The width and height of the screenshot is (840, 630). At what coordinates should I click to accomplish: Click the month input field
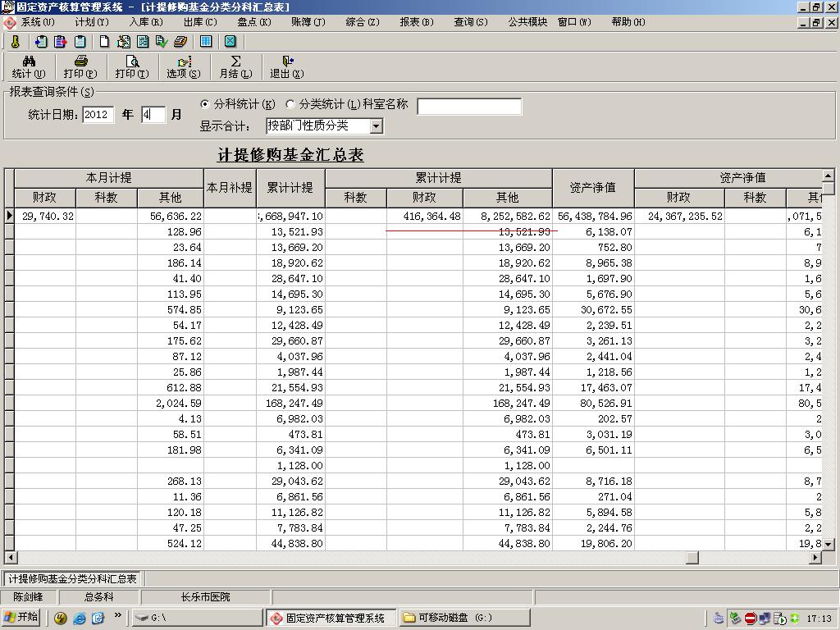point(153,115)
